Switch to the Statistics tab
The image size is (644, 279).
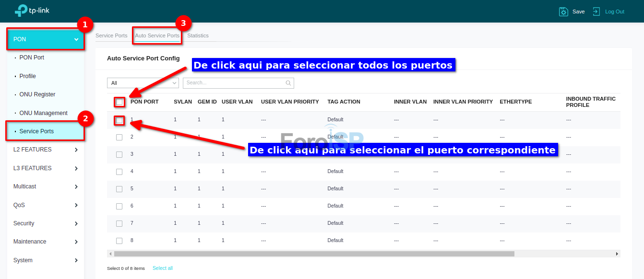click(198, 35)
